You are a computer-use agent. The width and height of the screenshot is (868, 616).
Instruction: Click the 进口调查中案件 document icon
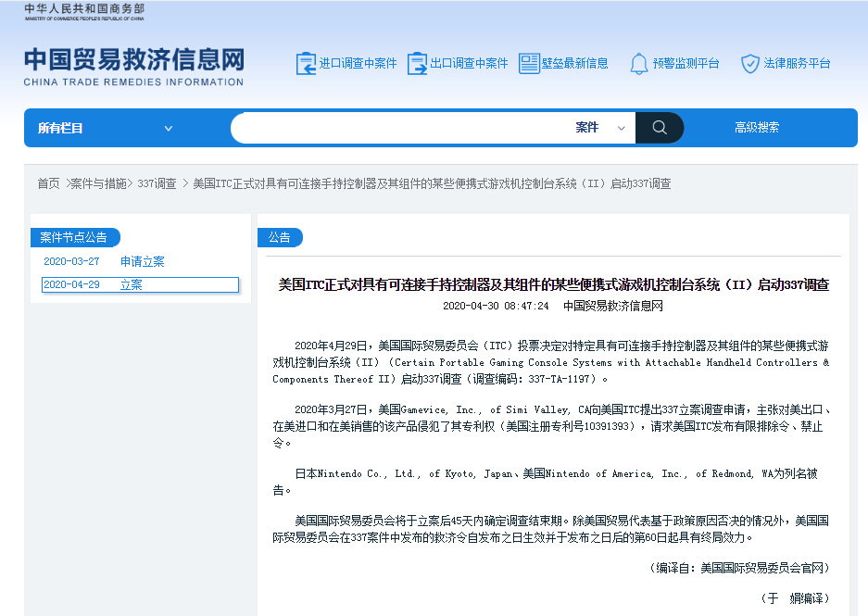306,64
